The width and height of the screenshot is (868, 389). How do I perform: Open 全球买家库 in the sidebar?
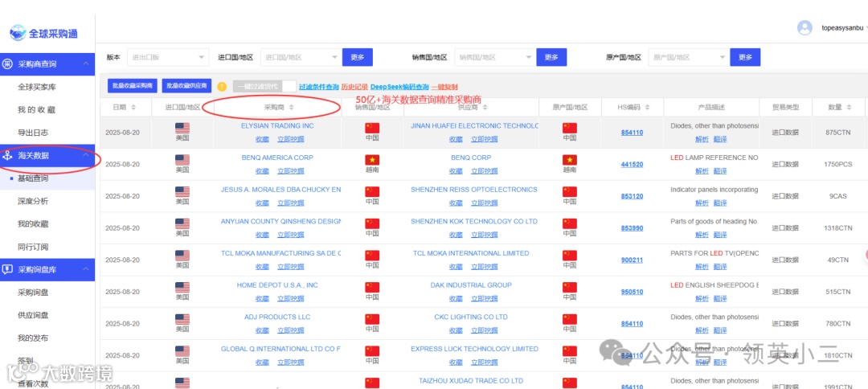pos(36,87)
